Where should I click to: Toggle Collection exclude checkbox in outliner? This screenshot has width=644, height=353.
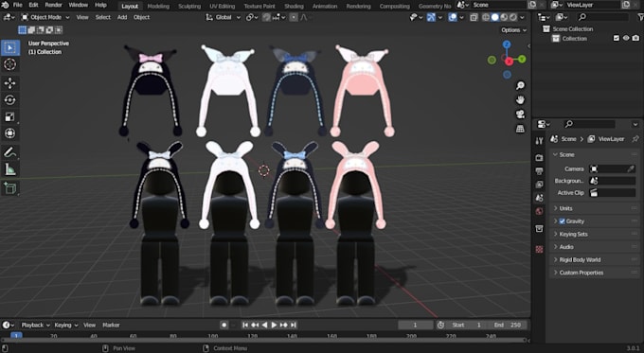[617, 38]
